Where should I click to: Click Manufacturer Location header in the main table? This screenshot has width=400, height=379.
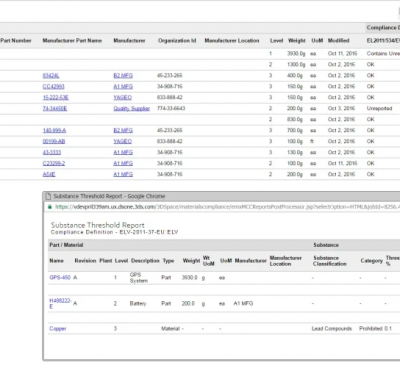[232, 41]
